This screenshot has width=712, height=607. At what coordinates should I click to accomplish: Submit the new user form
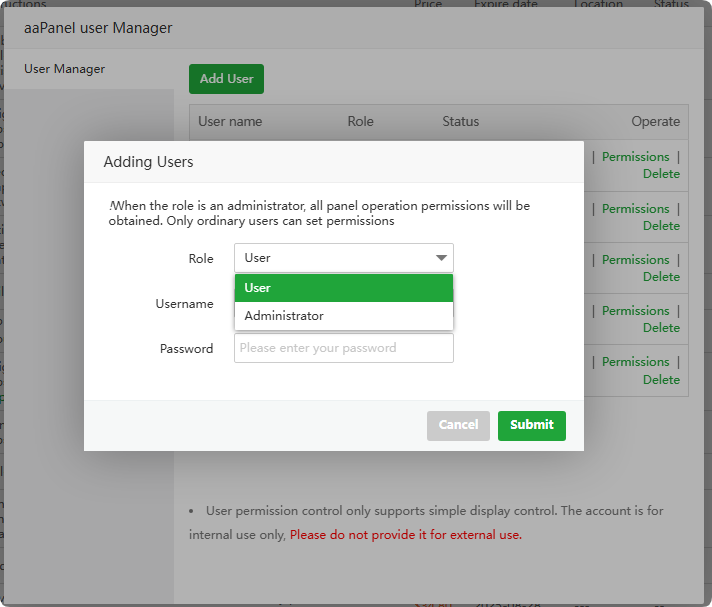tap(531, 425)
